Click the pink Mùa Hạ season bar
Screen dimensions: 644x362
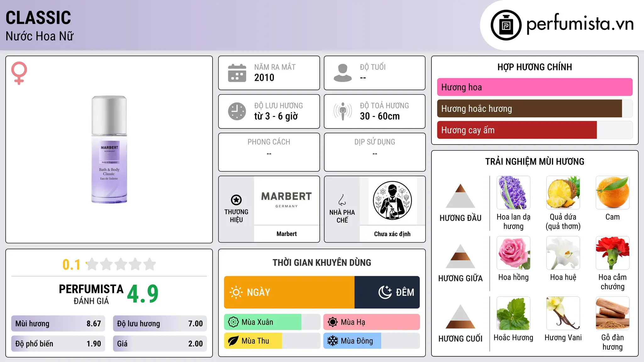pyautogui.click(x=372, y=322)
